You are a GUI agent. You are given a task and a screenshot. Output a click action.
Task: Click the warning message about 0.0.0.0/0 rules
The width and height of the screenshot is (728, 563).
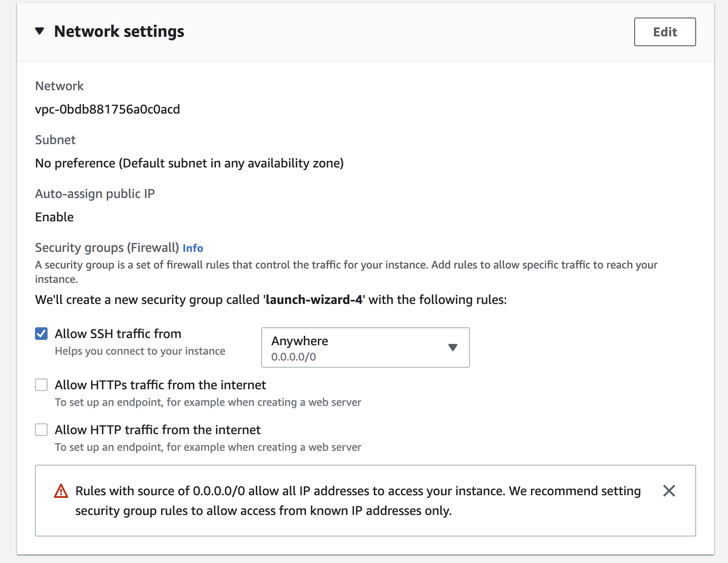357,501
